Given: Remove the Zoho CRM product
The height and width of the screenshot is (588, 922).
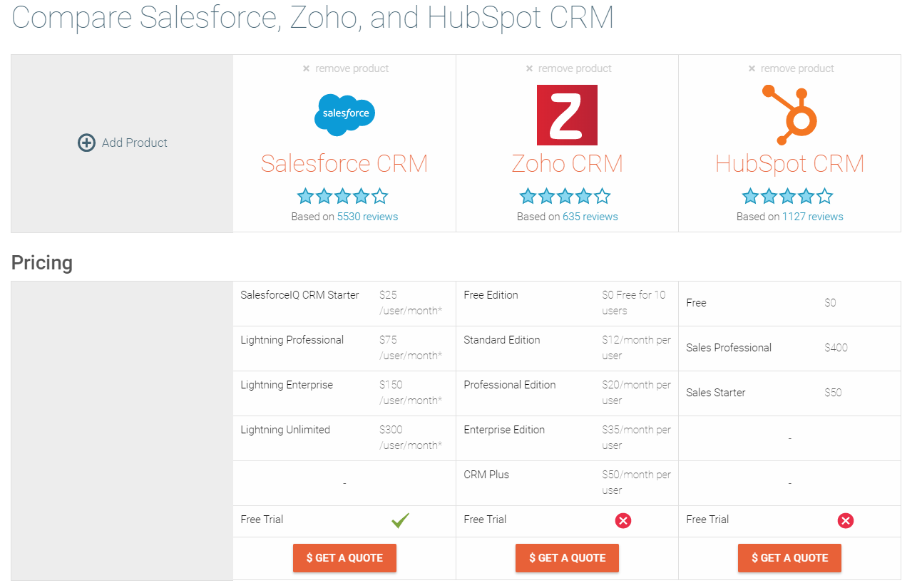Looking at the screenshot, I should tap(568, 68).
